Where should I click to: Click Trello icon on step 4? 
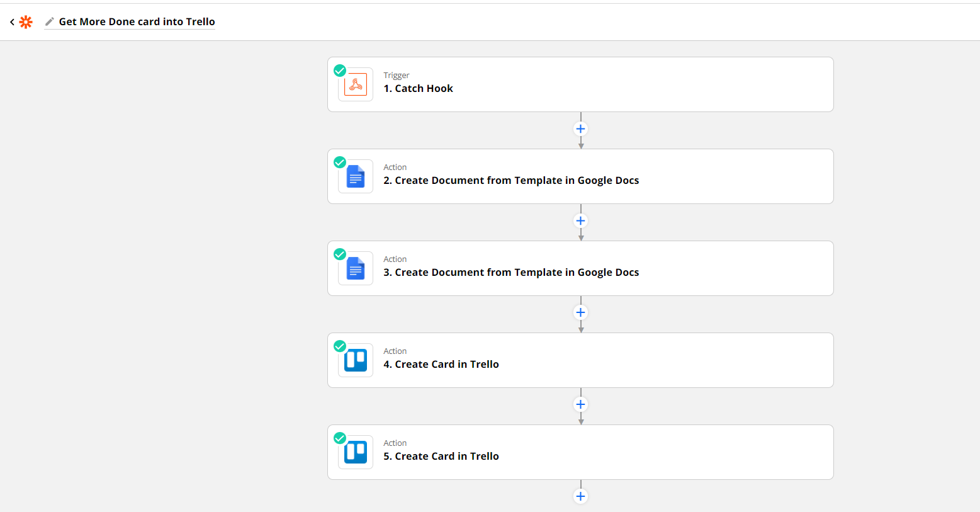click(x=356, y=360)
